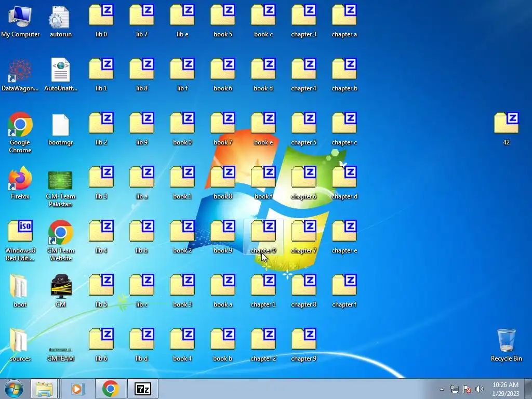Image resolution: width=532 pixels, height=399 pixels.
Task: Open the network tray icon
Action: click(454, 389)
